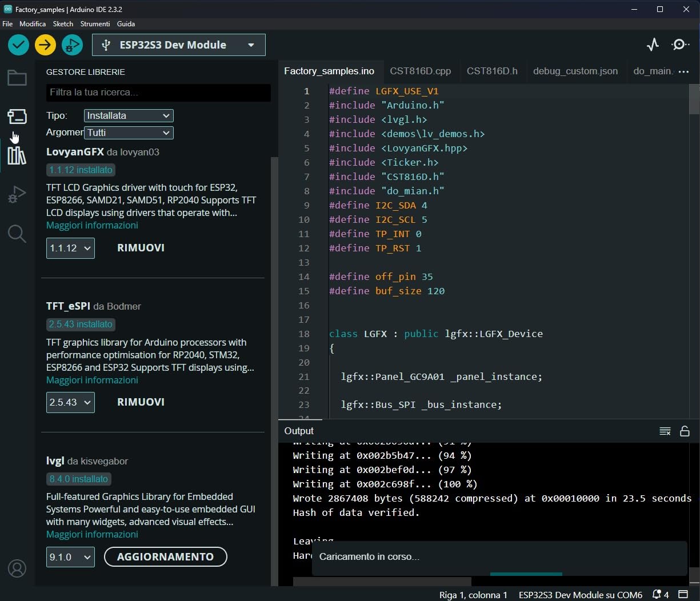The height and width of the screenshot is (601, 700).
Task: Open the Sketch menu
Action: pos(63,24)
